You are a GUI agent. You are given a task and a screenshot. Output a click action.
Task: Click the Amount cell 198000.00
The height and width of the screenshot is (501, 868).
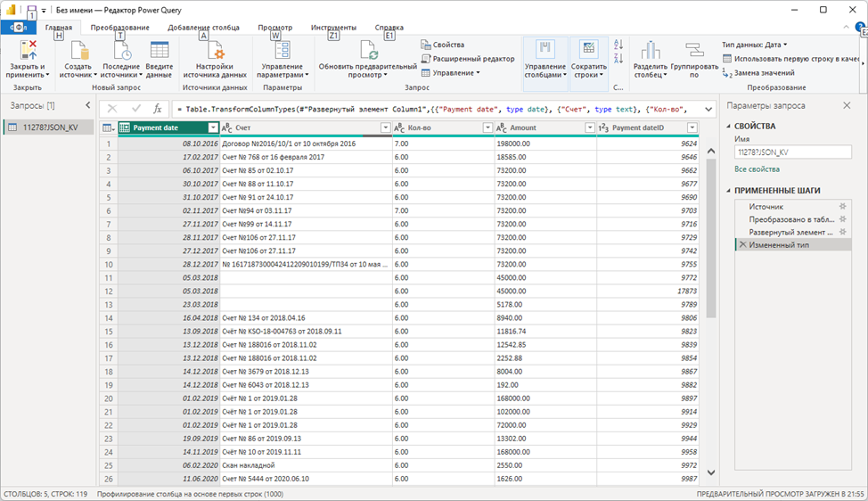545,144
